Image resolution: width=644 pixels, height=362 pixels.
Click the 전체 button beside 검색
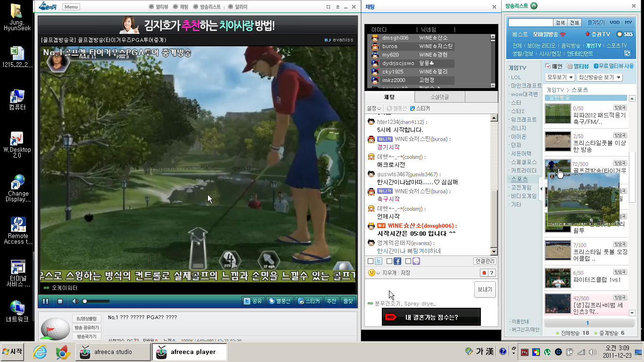click(x=574, y=23)
